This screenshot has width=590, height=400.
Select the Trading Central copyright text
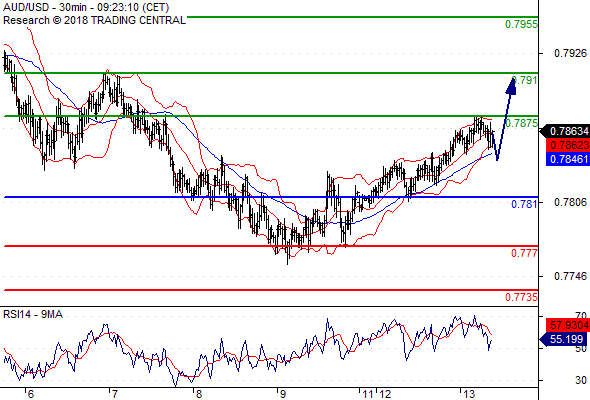[x=94, y=20]
